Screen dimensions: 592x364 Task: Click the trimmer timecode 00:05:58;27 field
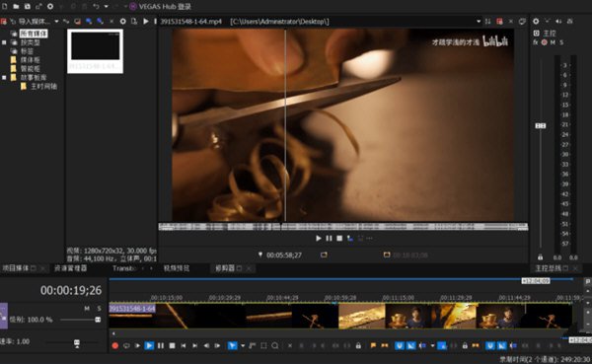point(284,255)
